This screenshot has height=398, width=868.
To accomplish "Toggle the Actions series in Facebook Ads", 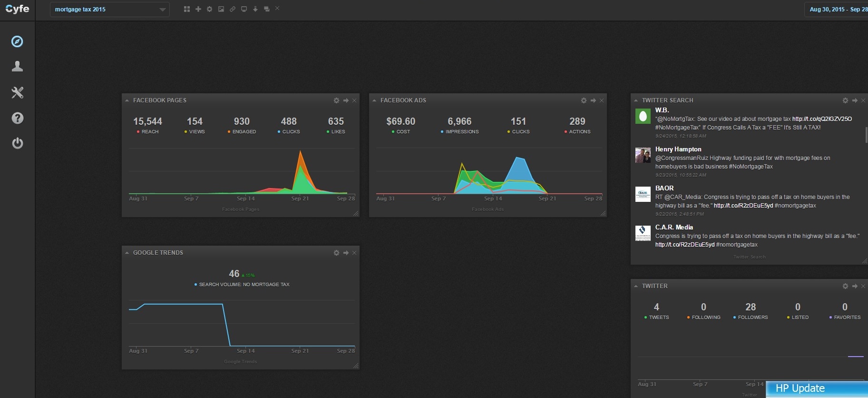I will tap(577, 132).
